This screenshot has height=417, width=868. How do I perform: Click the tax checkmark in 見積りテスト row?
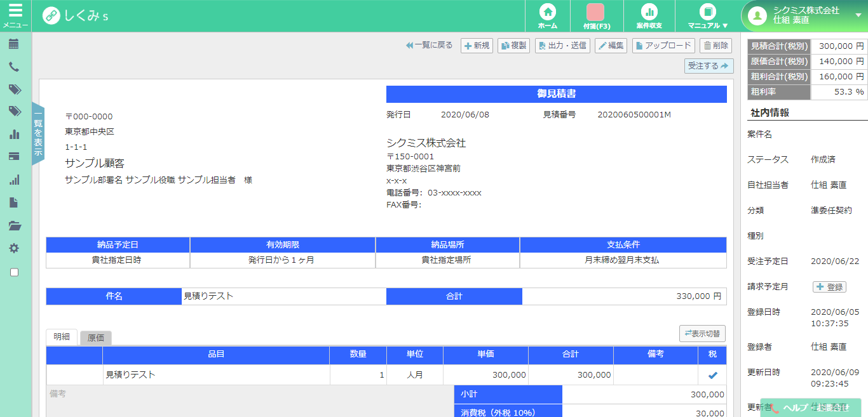tap(712, 375)
